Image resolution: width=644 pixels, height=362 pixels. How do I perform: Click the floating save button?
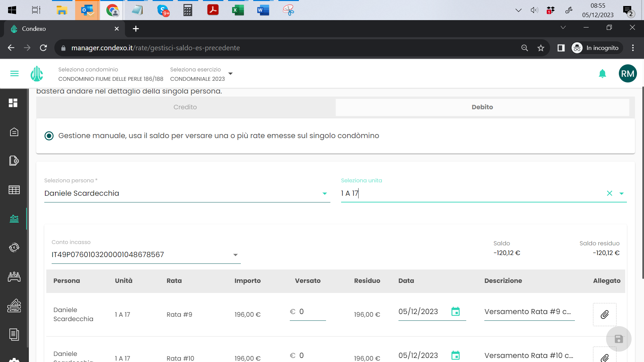(619, 339)
